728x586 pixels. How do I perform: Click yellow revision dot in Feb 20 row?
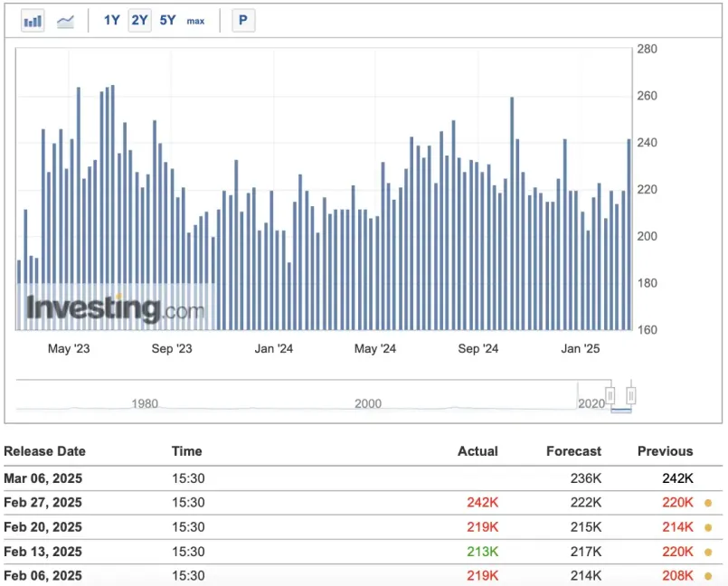tap(708, 528)
